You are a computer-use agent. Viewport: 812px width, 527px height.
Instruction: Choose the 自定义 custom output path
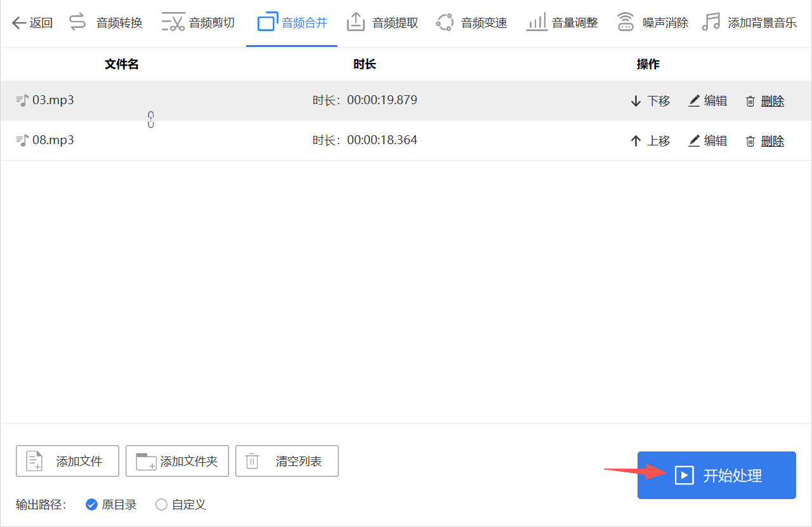161,504
